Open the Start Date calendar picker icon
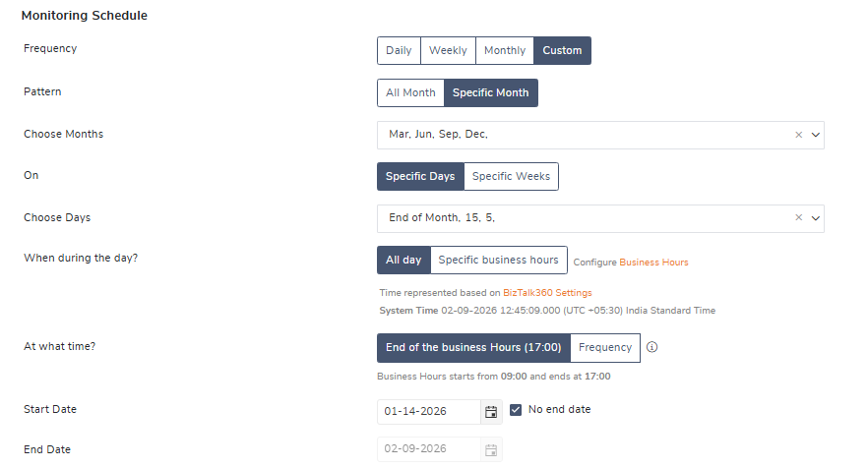Image resolution: width=868 pixels, height=468 pixels. click(491, 411)
